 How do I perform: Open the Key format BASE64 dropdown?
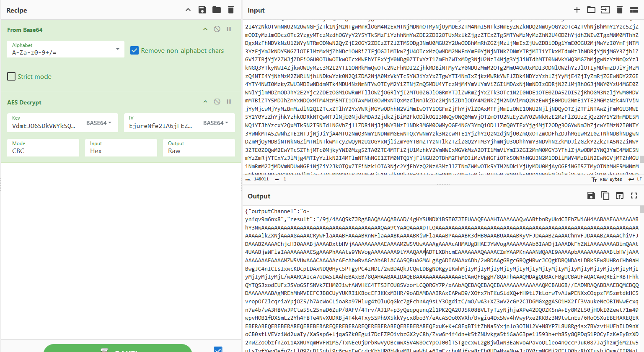99,123
